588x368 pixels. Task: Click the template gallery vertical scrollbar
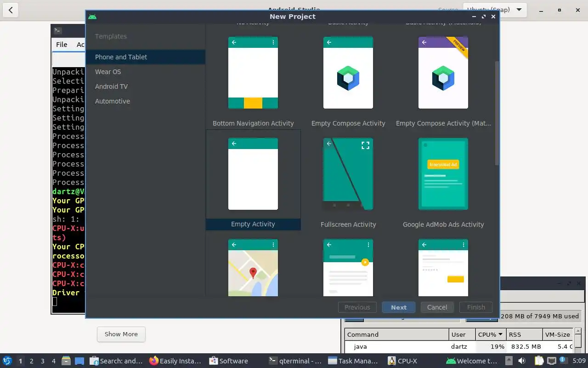pyautogui.click(x=496, y=113)
